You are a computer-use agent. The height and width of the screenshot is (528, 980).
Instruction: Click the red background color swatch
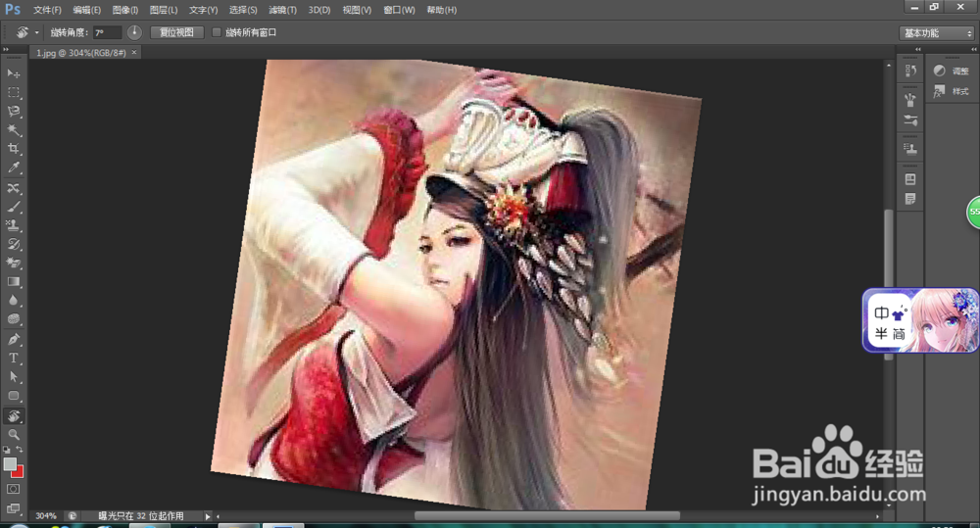(x=19, y=472)
